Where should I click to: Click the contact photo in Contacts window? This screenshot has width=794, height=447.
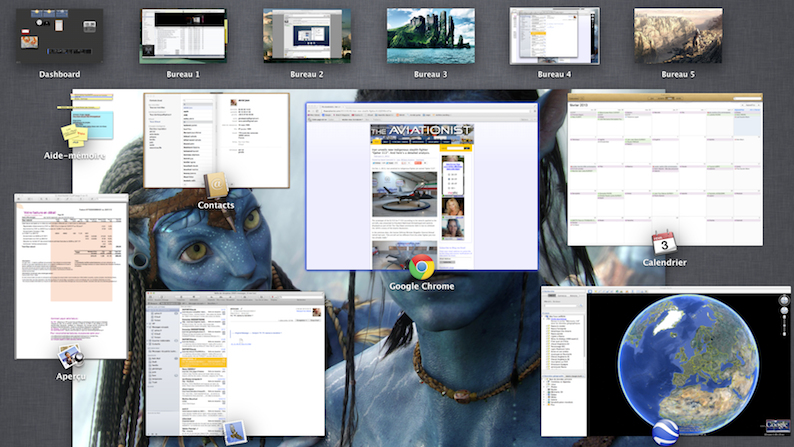click(233, 102)
